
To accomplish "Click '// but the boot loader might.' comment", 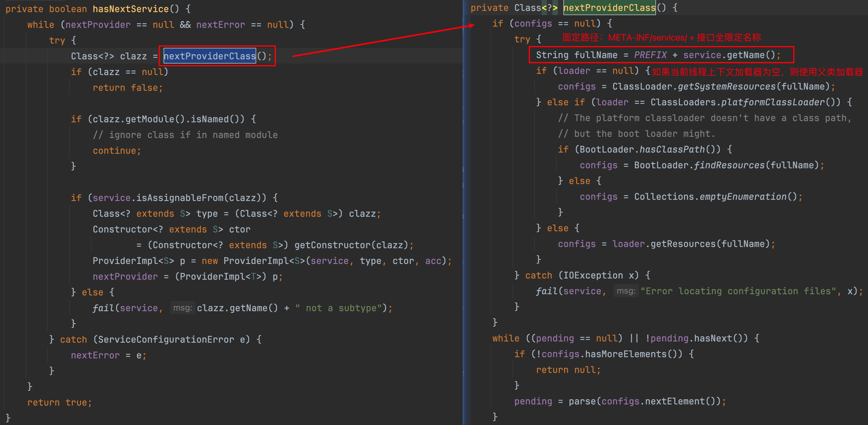I will 636,134.
